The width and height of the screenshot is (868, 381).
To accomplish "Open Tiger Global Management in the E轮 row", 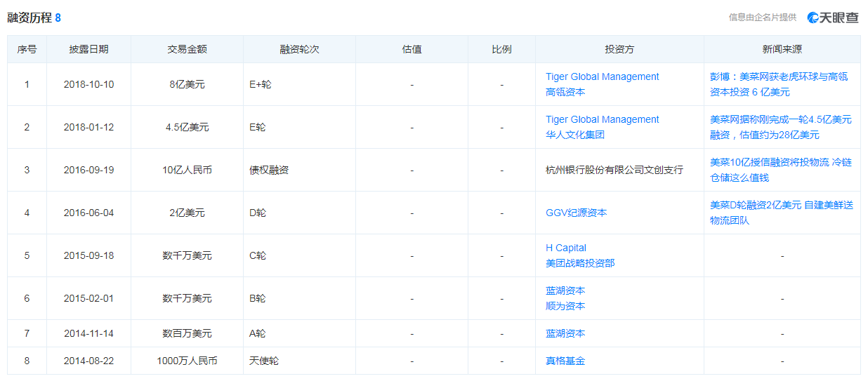I will pos(602,119).
